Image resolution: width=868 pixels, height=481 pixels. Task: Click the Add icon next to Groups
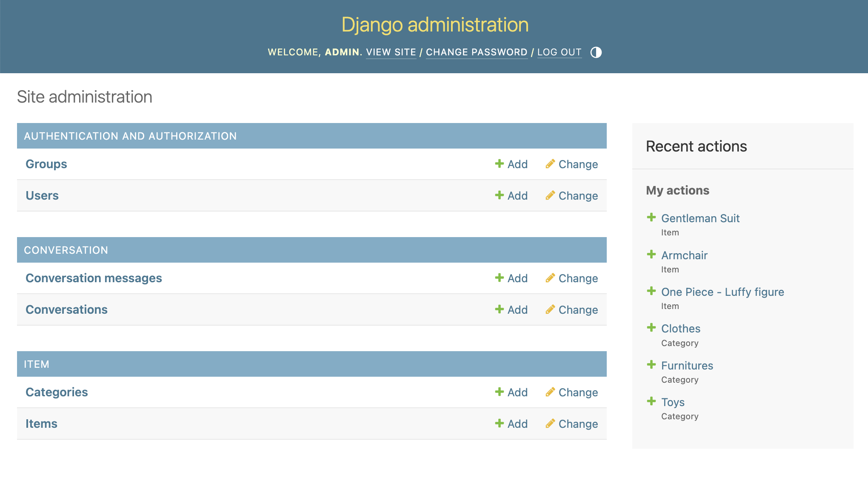point(499,164)
